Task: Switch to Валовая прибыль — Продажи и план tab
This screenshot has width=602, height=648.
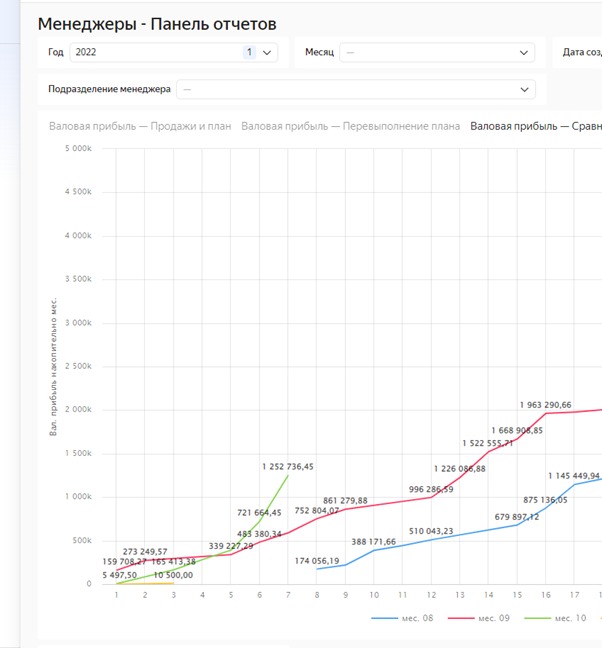Action: (x=140, y=126)
